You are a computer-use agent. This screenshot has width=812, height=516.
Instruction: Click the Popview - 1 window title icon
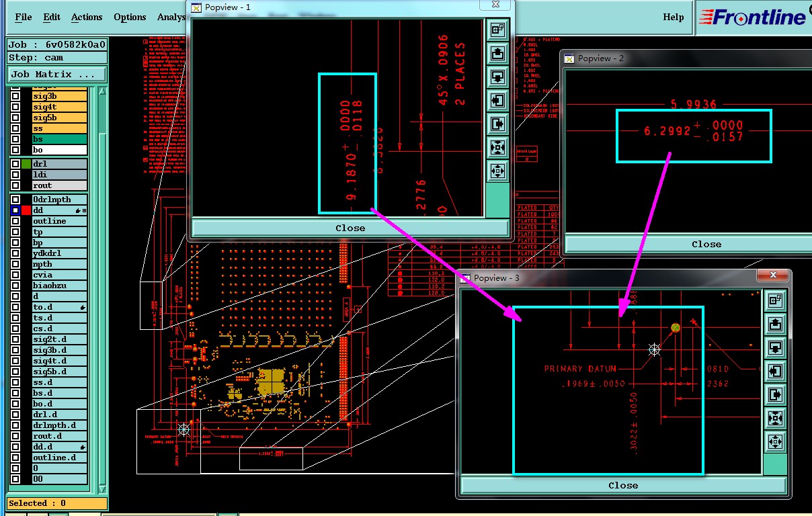pyautogui.click(x=196, y=7)
